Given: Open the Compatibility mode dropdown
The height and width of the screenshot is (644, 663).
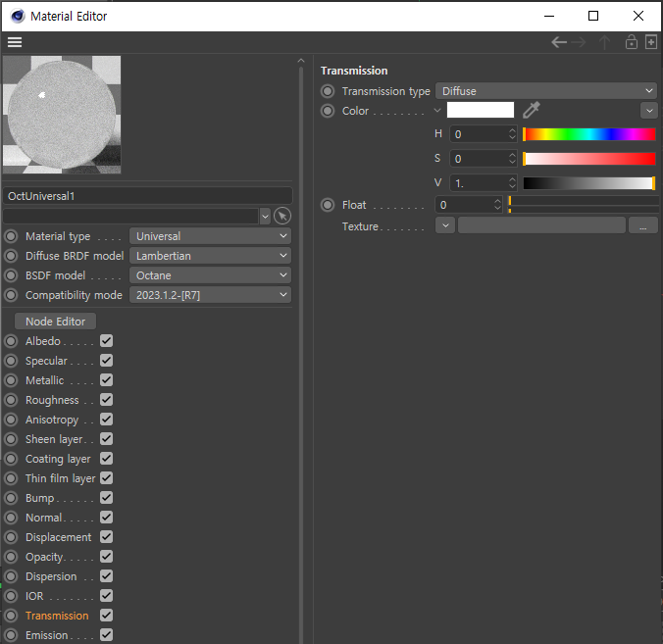Looking at the screenshot, I should tap(210, 295).
